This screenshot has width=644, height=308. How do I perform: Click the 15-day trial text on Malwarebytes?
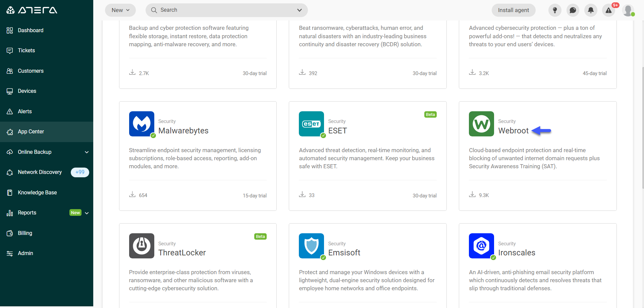coord(255,196)
